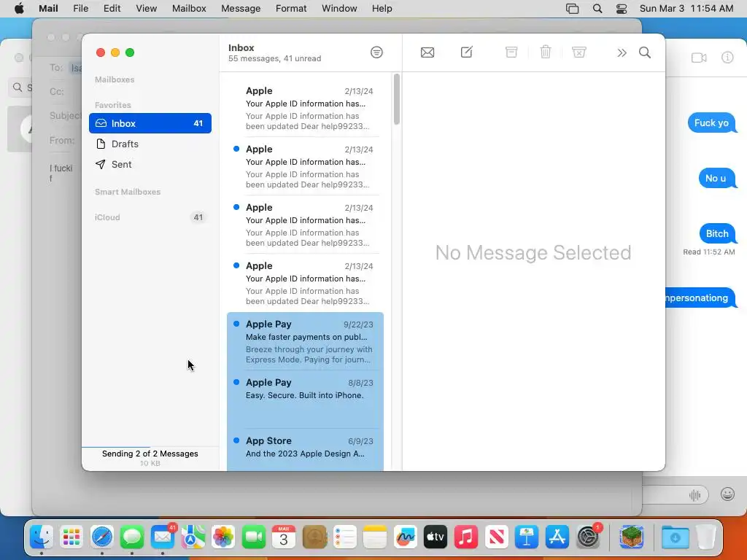The height and width of the screenshot is (560, 747).
Task: Select the Inbox mailbox in sidebar
Action: coord(150,123)
